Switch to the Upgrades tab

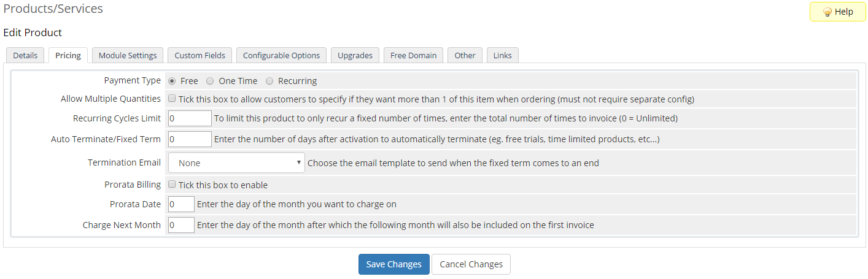[355, 55]
